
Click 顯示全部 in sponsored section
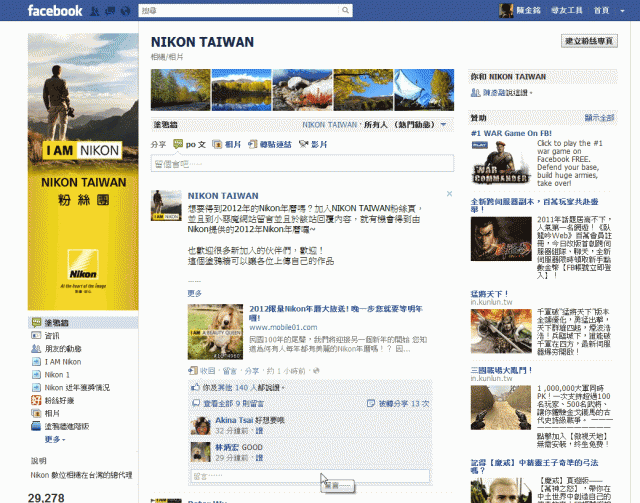coord(599,118)
